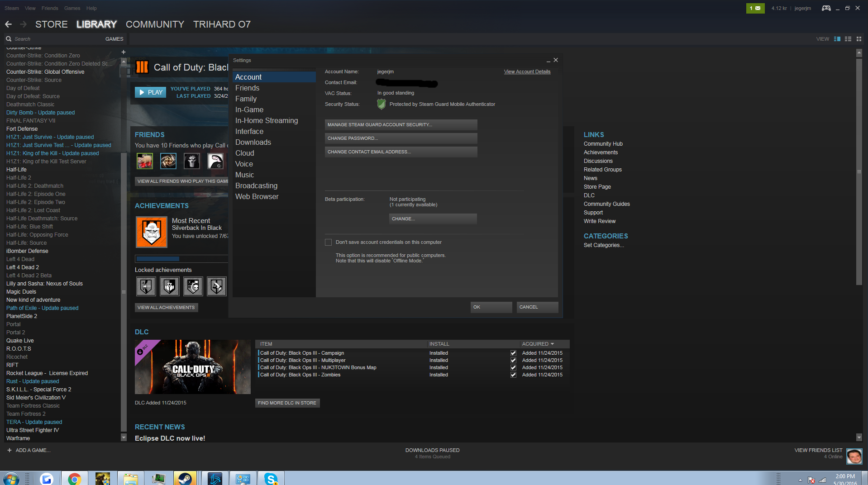Open Steam from the Windows taskbar
The width and height of the screenshot is (868, 485).
click(185, 479)
